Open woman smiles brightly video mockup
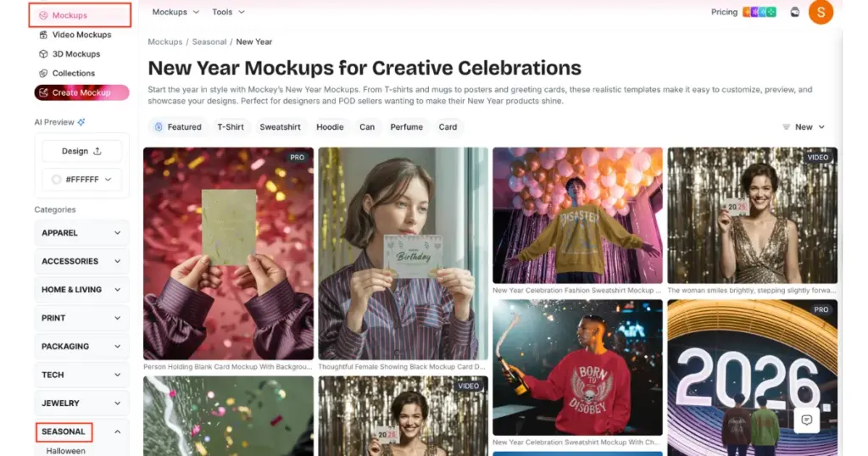This screenshot has height=456, width=868. pyautogui.click(x=753, y=215)
